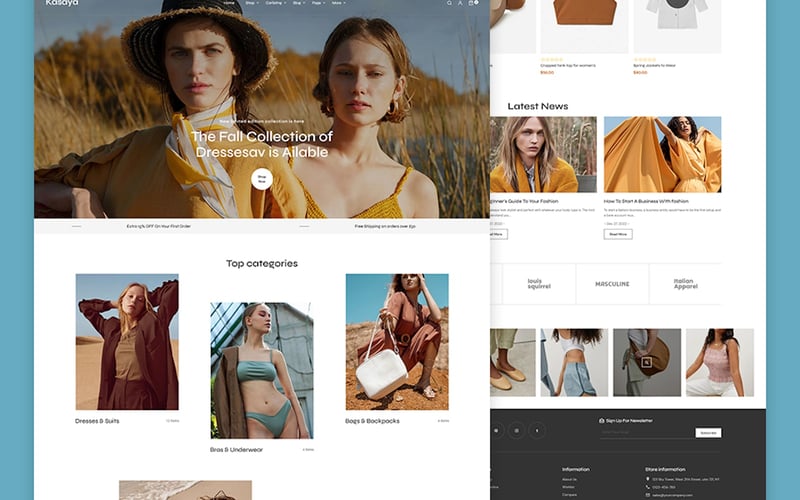The width and height of the screenshot is (800, 500).
Task: Click the search magnifier icon in header
Action: pos(449,3)
